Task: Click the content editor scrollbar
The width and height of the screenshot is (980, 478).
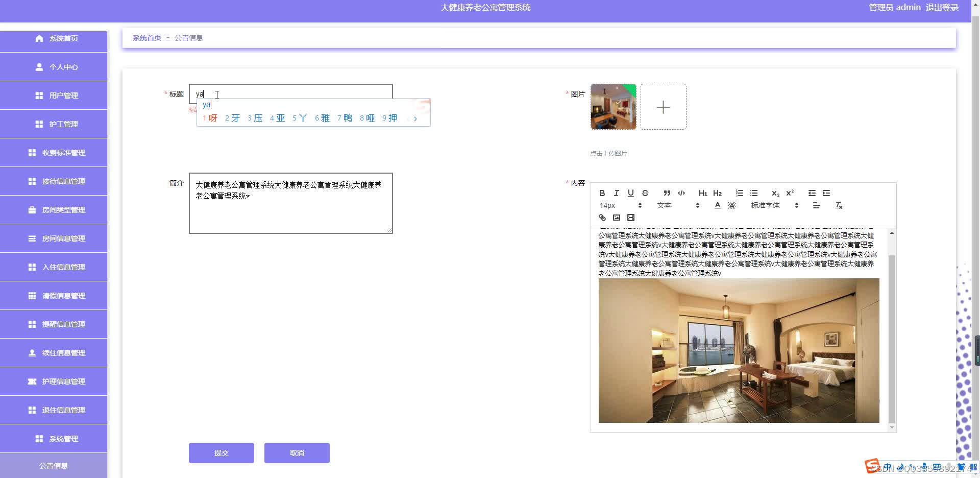Action: click(892, 340)
